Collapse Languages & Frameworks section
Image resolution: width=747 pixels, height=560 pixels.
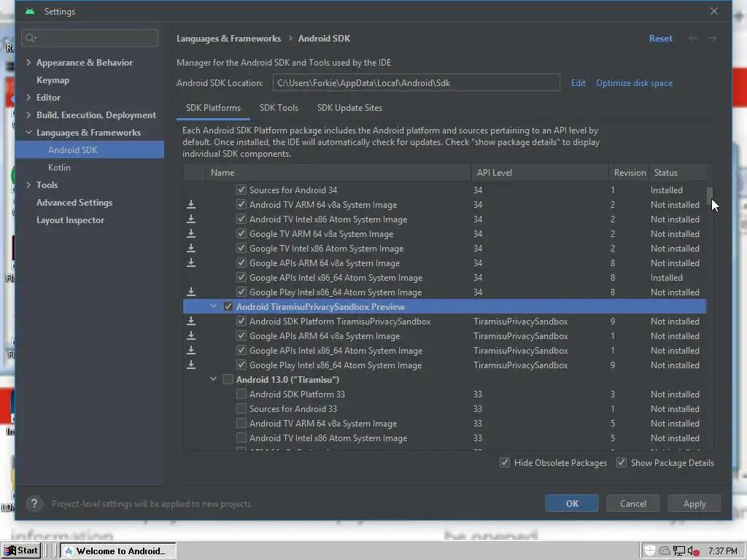pos(28,133)
